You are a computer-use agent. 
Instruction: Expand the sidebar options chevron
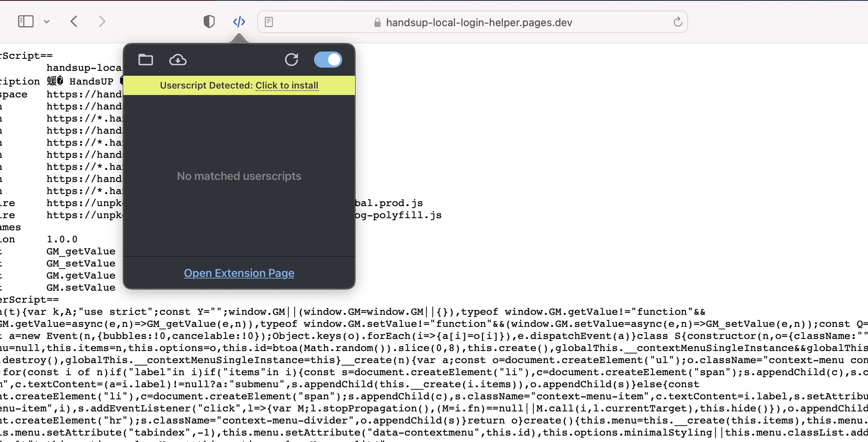click(47, 22)
